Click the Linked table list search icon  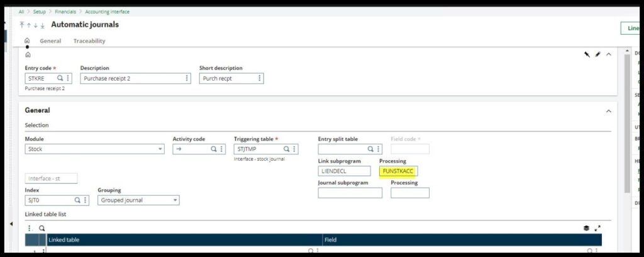[42, 228]
